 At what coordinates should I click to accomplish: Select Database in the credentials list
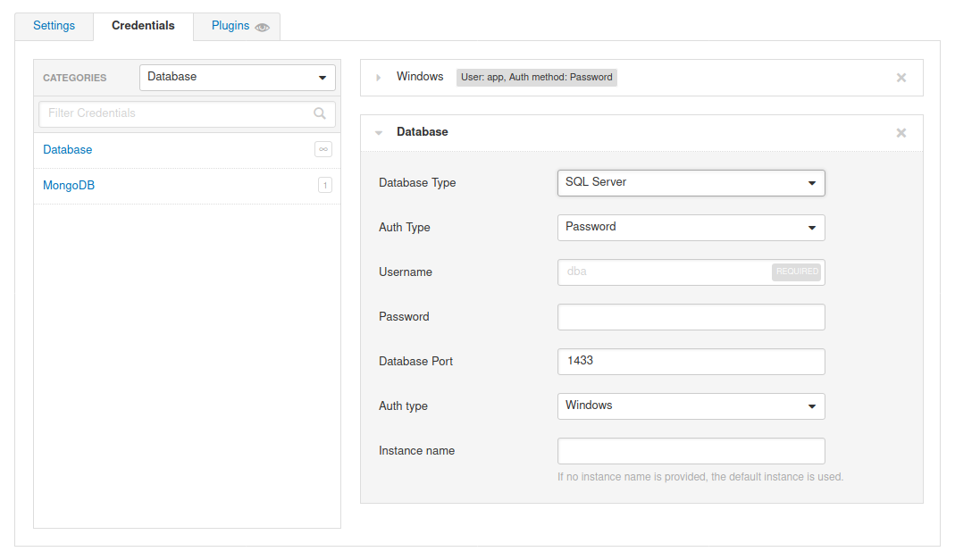tap(68, 150)
